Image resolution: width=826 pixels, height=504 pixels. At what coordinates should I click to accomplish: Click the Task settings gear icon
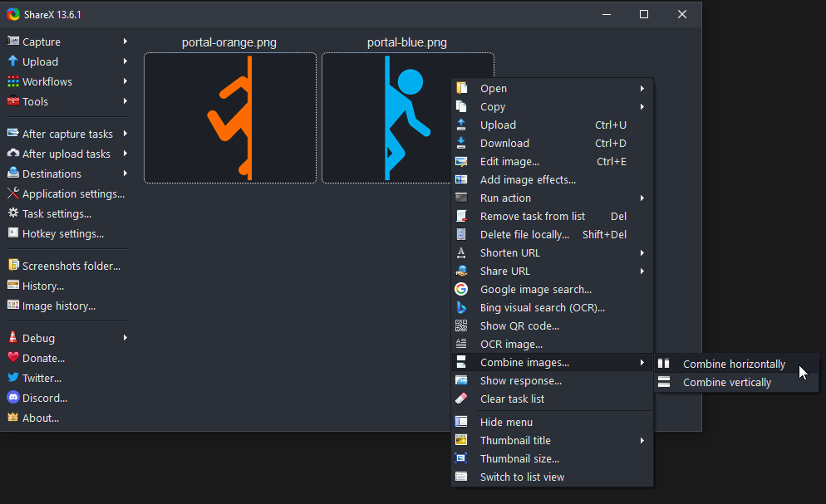click(13, 213)
